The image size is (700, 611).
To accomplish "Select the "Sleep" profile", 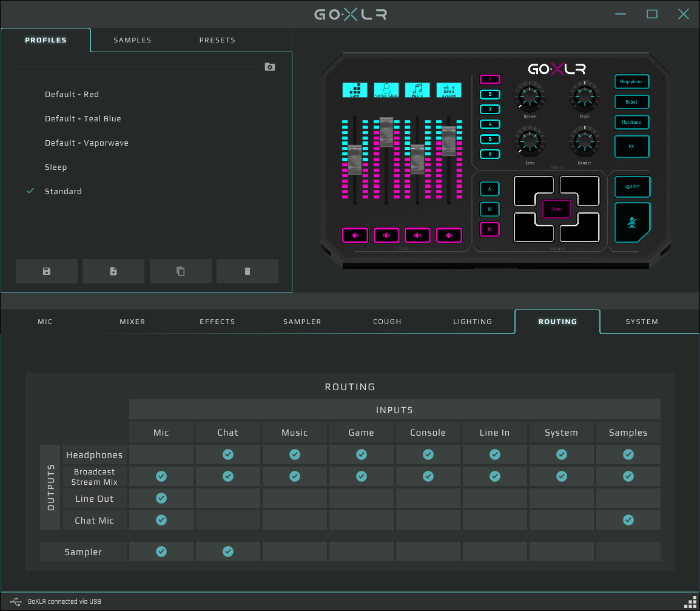I will (x=56, y=167).
